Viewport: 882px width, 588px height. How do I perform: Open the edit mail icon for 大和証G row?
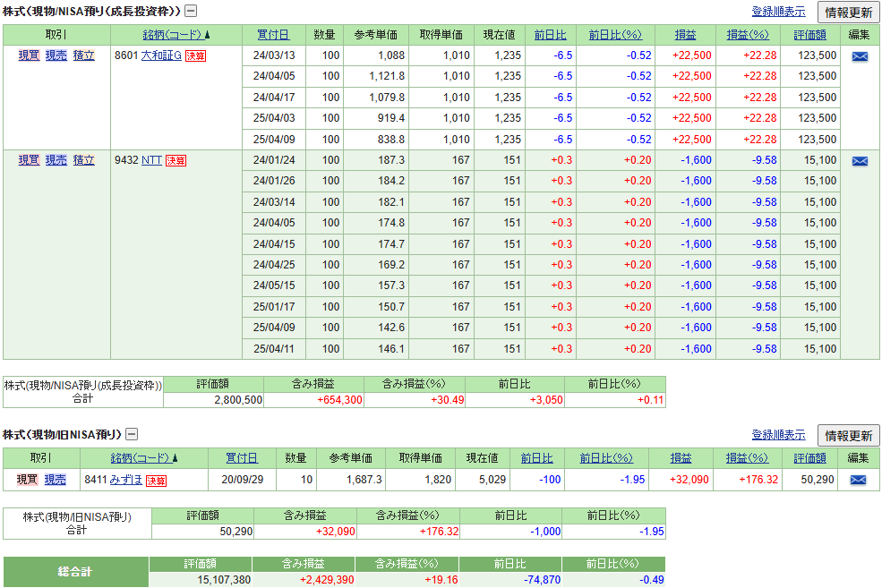pyautogui.click(x=860, y=56)
